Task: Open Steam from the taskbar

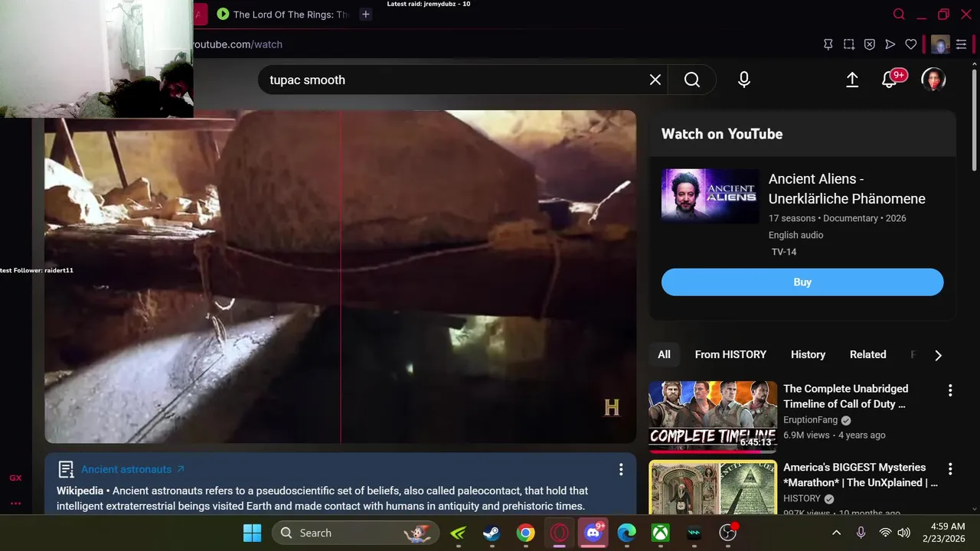Action: [x=492, y=533]
